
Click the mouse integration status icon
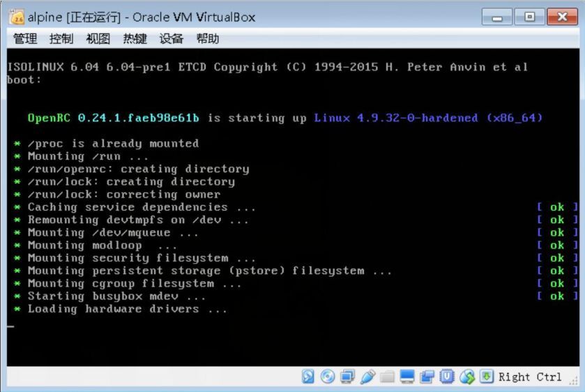[x=467, y=377]
